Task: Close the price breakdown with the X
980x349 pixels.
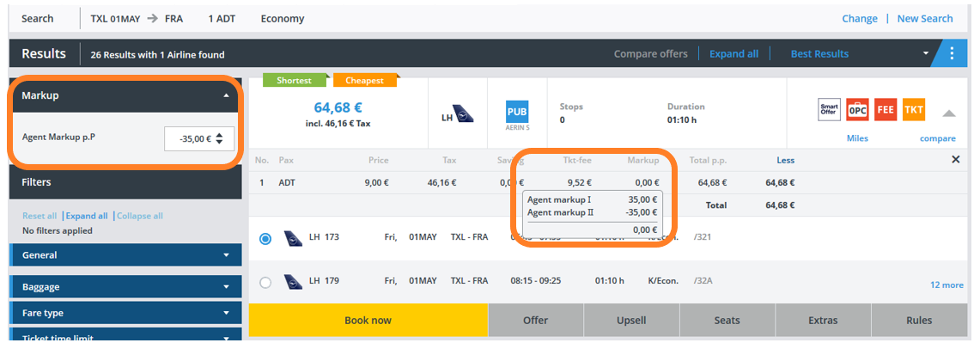Action: (956, 160)
